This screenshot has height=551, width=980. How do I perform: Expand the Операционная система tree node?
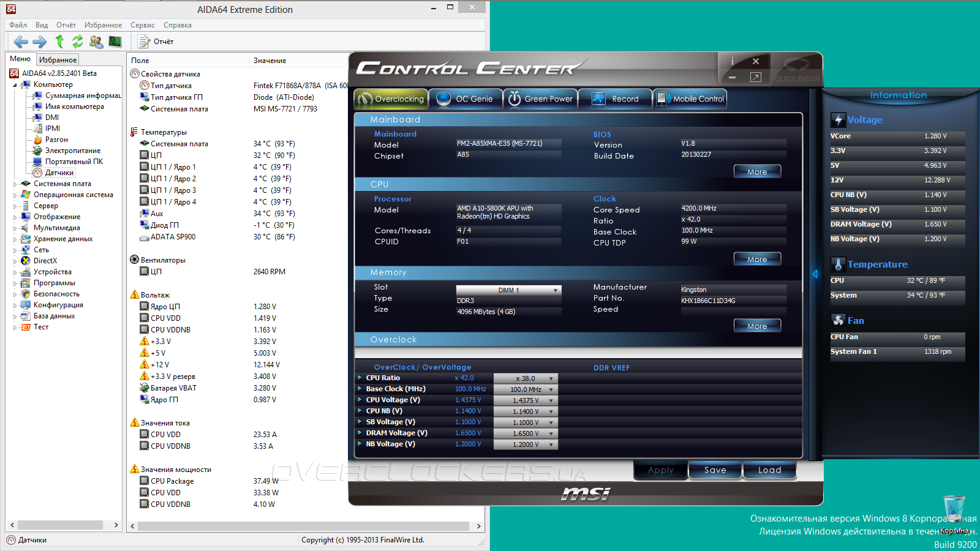point(15,195)
